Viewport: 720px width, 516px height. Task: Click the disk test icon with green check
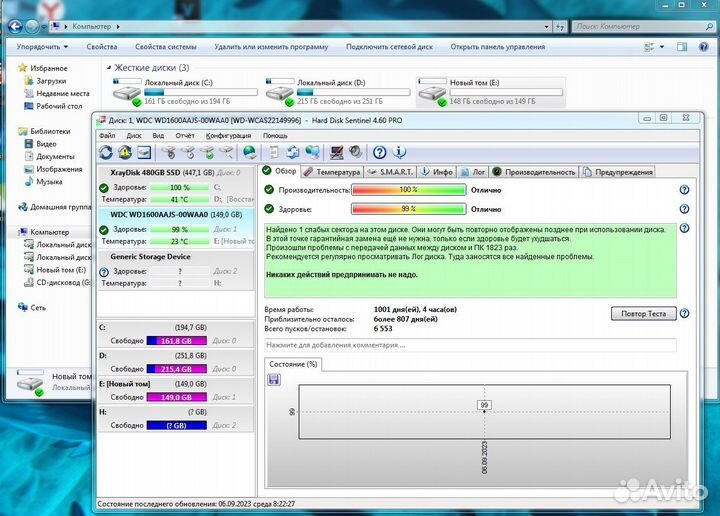pos(208,152)
